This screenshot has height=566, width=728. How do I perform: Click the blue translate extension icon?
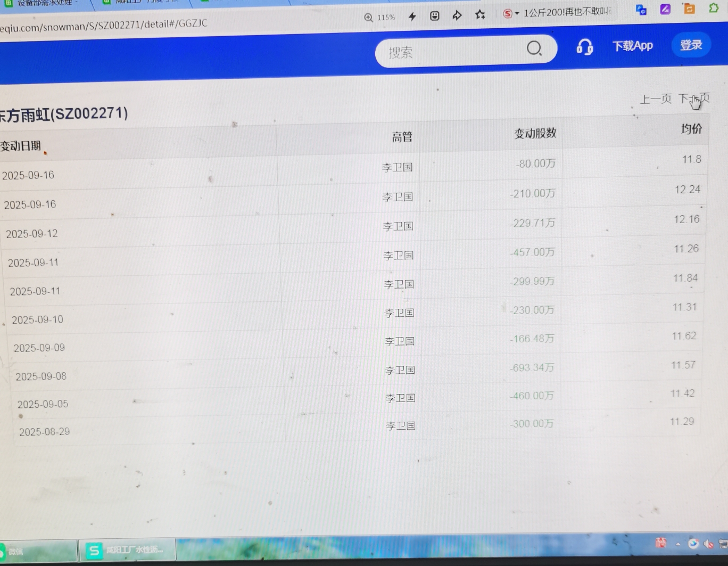pyautogui.click(x=641, y=10)
